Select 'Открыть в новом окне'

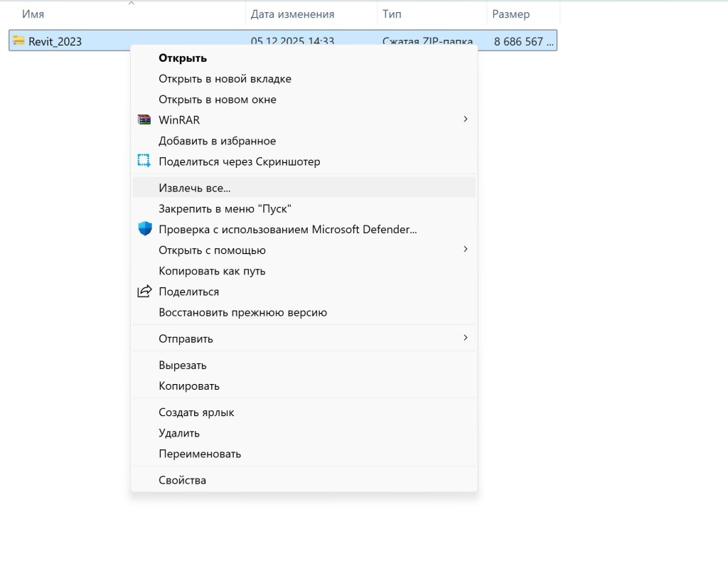304,100
